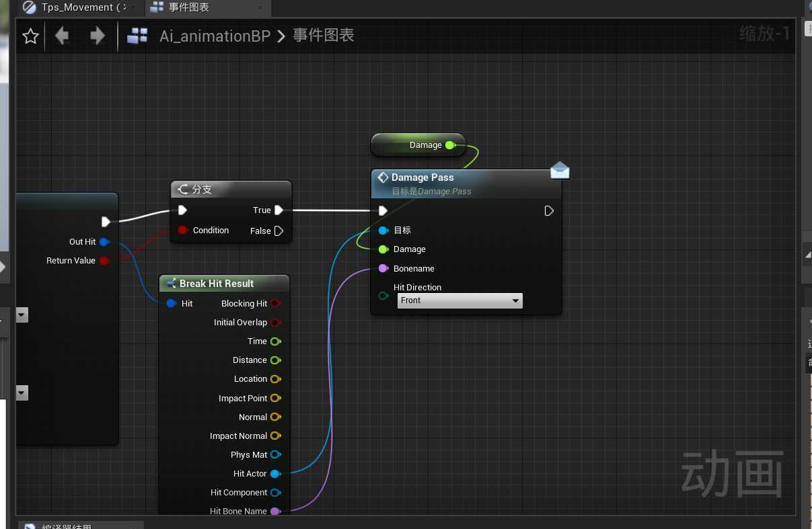Click the message envelope icon on Damage Pass

560,171
